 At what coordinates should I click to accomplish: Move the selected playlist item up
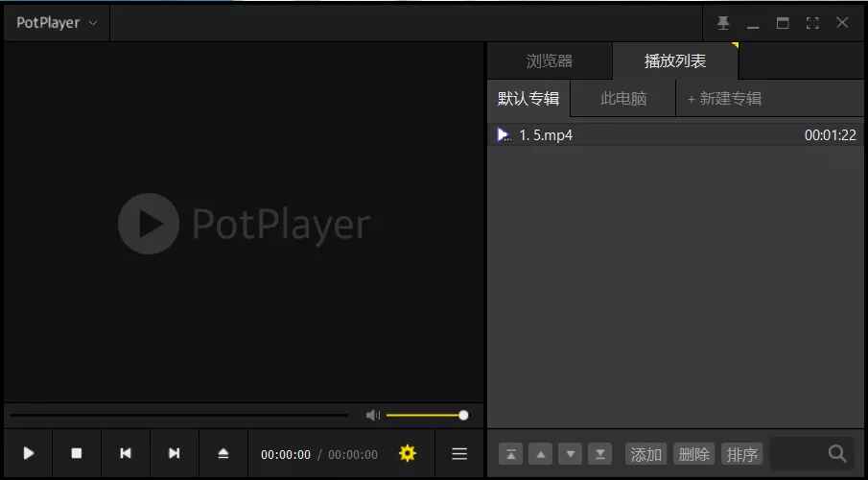[x=541, y=454]
